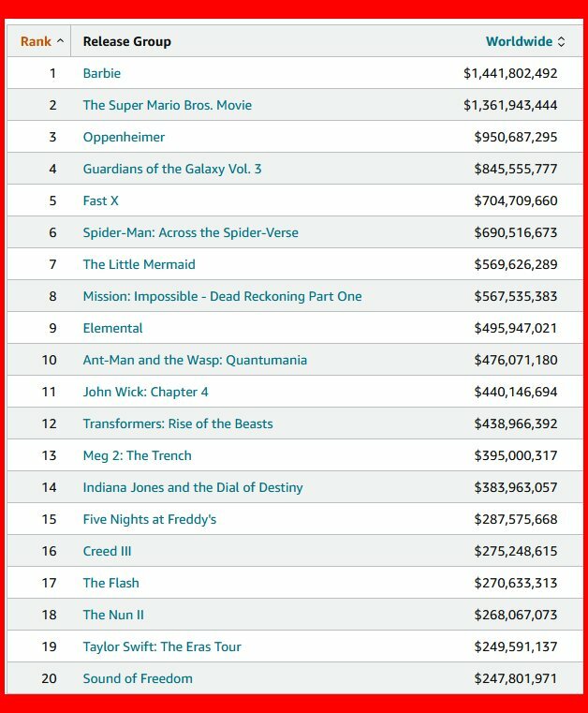Open the Barbie movie link
This screenshot has height=713, width=588.
pos(101,73)
